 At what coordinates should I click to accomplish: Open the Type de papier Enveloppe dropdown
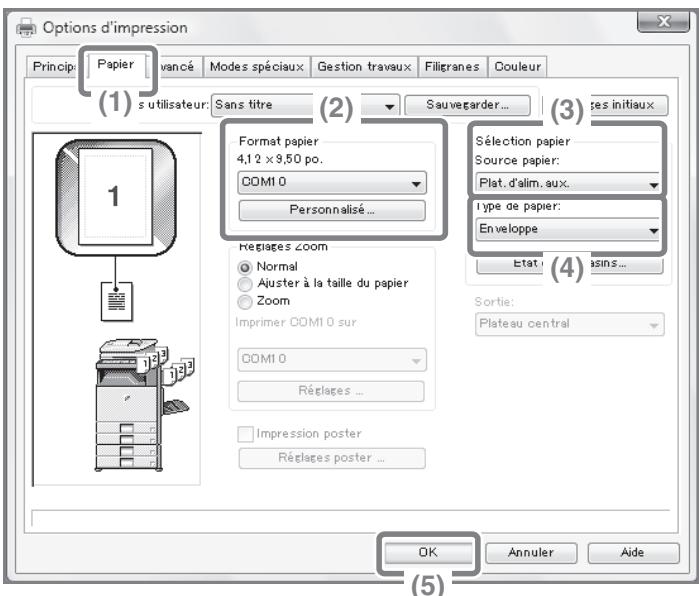(567, 230)
